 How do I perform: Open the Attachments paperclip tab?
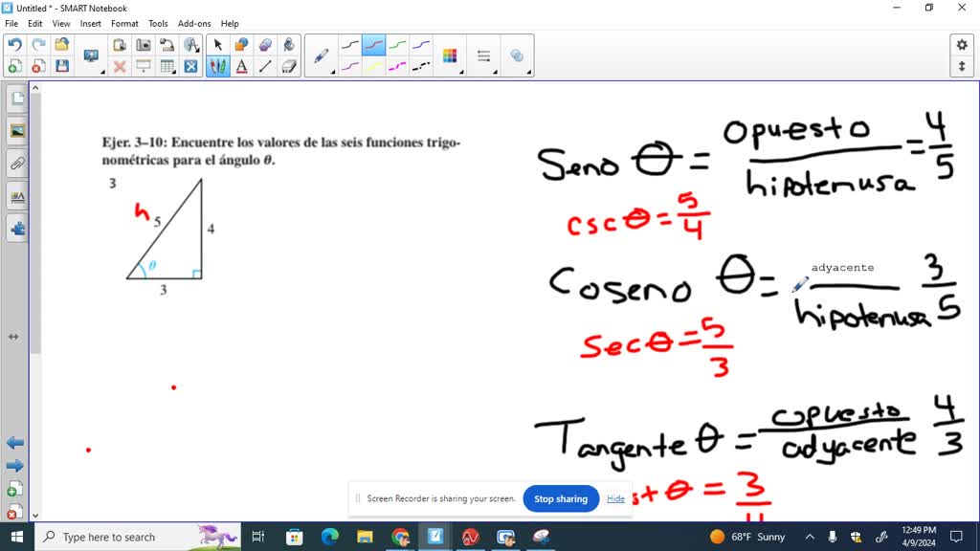[x=17, y=164]
